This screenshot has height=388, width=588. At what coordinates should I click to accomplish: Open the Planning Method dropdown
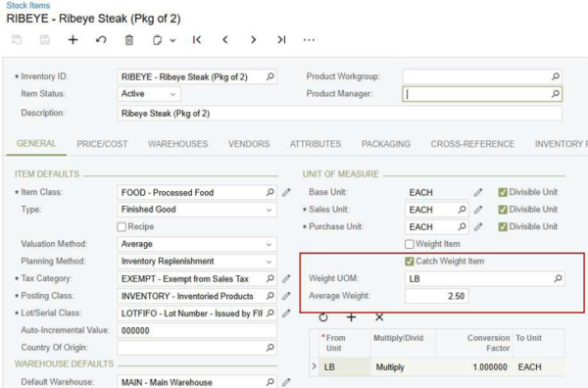[x=197, y=262]
